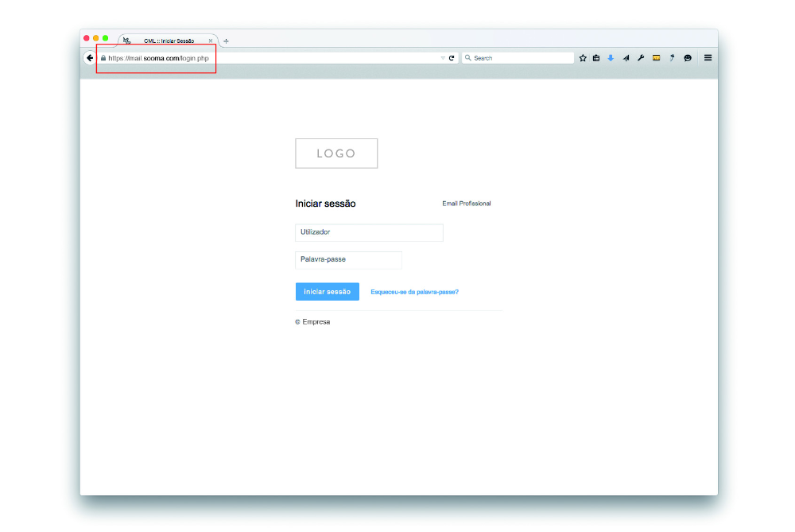Click the red close window button

pyautogui.click(x=87, y=38)
